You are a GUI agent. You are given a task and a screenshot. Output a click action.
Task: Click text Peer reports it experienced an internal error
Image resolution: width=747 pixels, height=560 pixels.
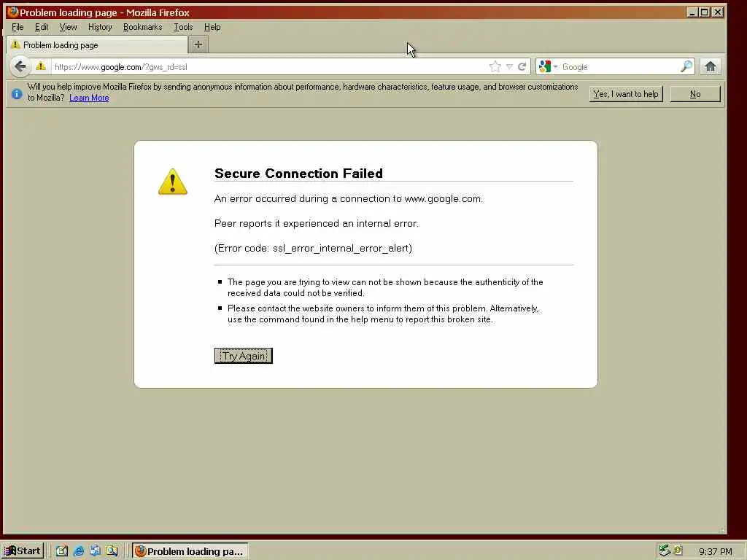coord(317,223)
